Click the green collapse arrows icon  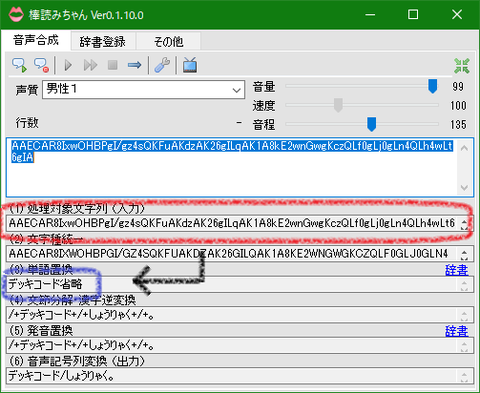tap(462, 66)
